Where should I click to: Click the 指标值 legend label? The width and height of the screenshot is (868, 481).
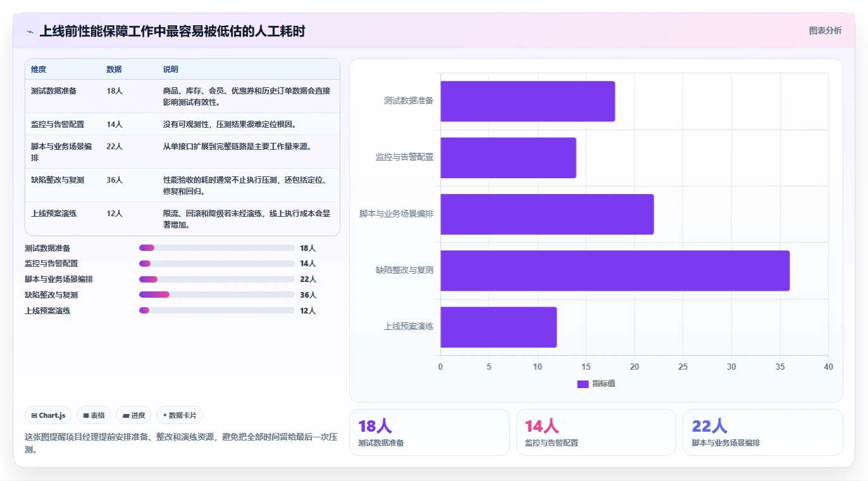pyautogui.click(x=604, y=384)
